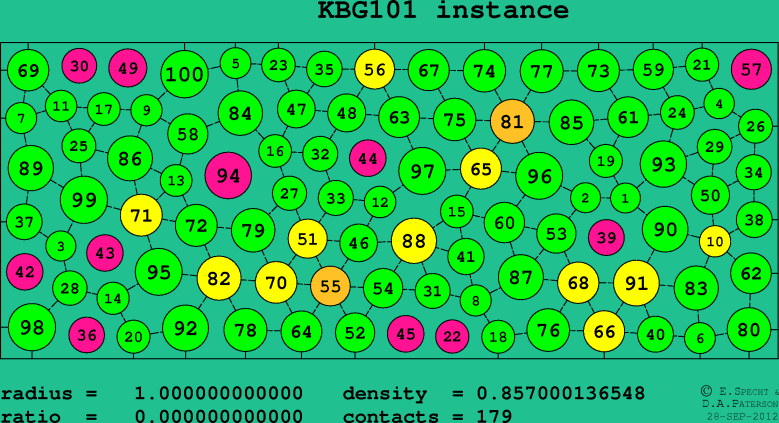
Task: Select the small green circle 3
Action: pos(61,246)
